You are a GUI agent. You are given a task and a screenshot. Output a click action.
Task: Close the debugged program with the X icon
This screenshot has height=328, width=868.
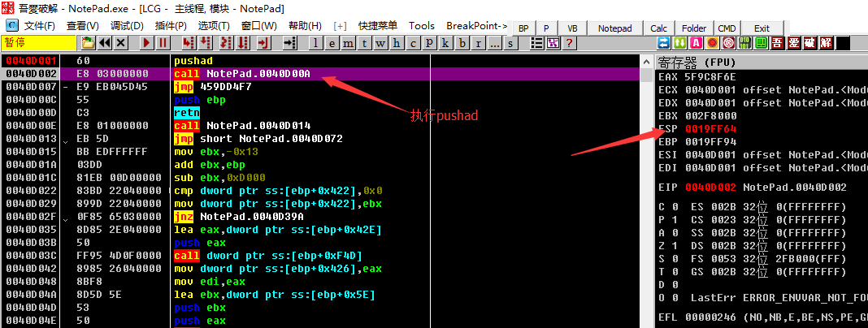[121, 42]
